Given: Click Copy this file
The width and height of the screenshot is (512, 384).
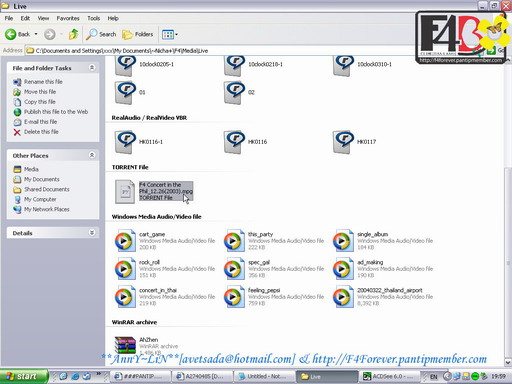Looking at the screenshot, I should pyautogui.click(x=39, y=102).
